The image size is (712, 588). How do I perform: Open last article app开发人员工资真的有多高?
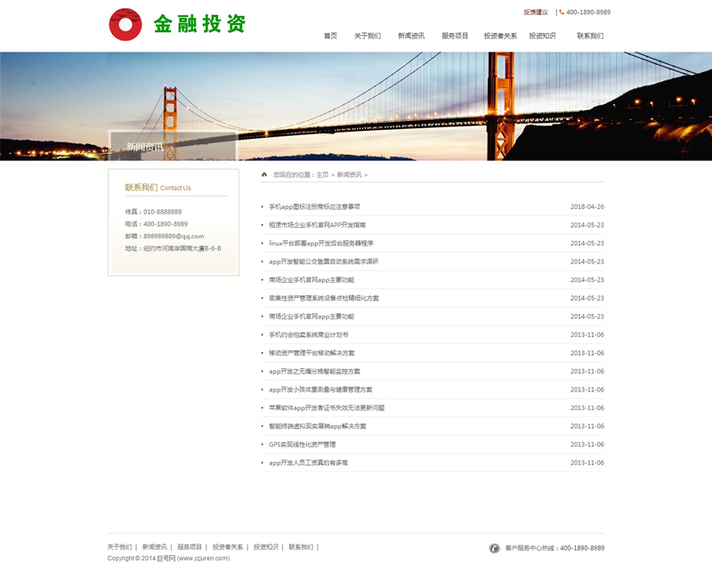tap(308, 463)
